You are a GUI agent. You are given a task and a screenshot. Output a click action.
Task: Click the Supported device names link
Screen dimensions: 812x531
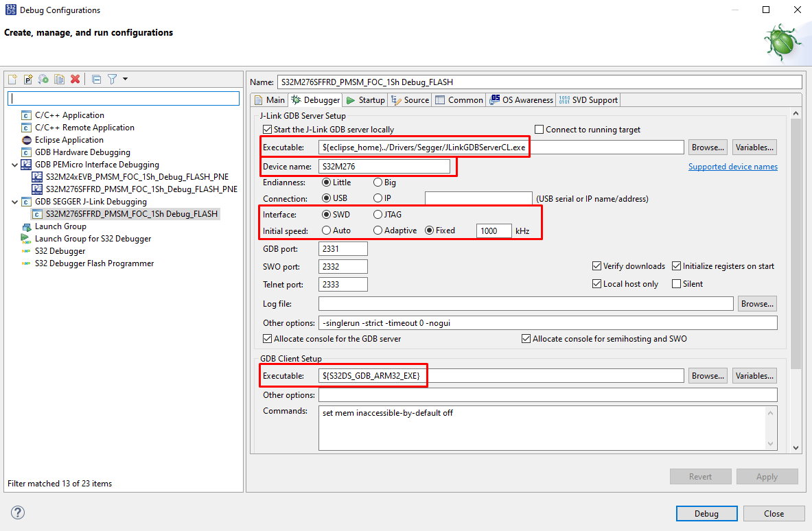tap(732, 166)
